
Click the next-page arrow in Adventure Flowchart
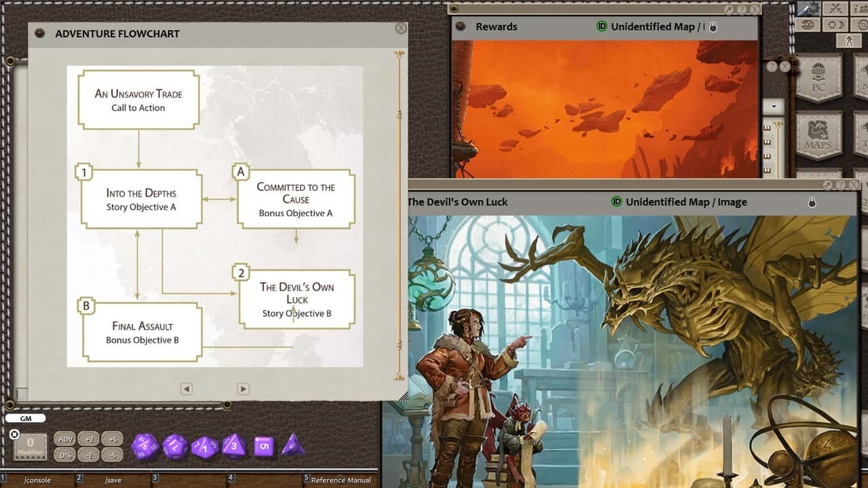click(243, 388)
